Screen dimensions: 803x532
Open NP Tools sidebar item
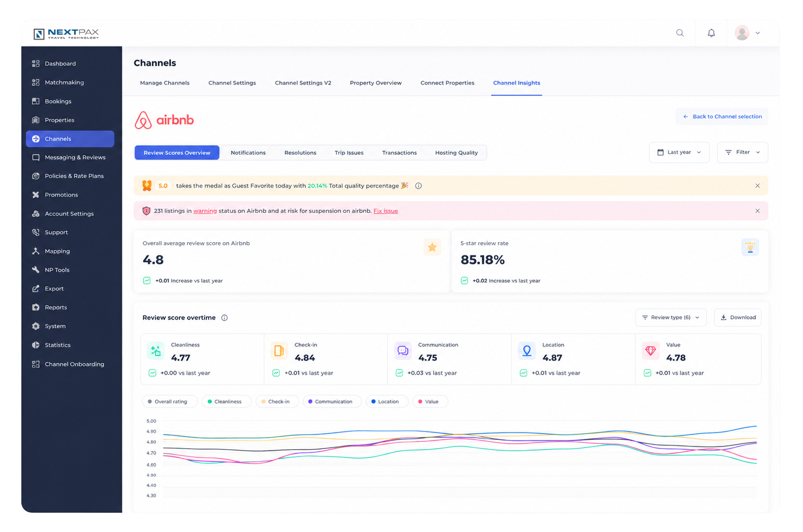[x=70, y=270]
